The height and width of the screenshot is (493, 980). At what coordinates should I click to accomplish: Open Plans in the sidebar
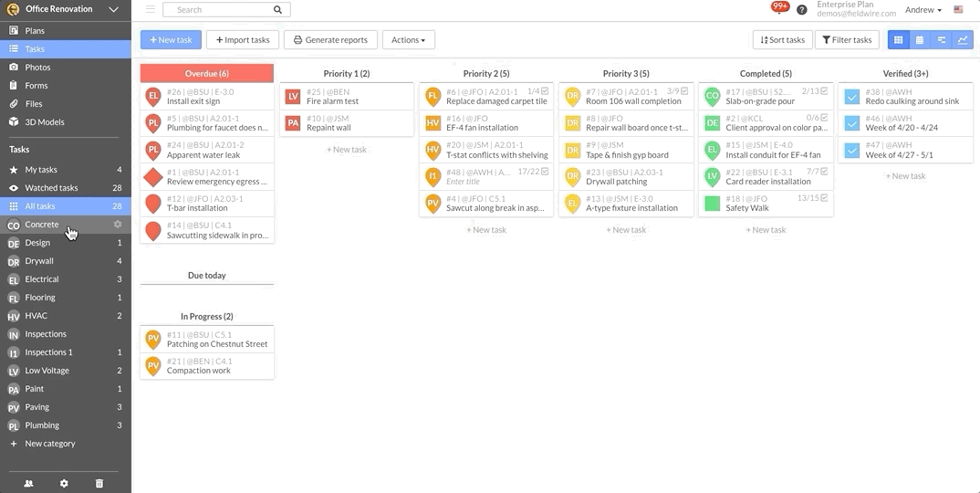coord(66,31)
